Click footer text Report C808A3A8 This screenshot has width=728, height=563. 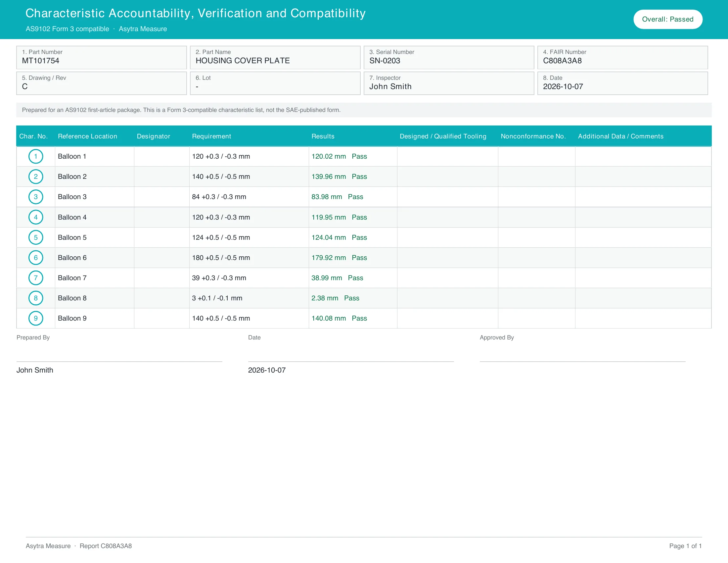pos(105,546)
